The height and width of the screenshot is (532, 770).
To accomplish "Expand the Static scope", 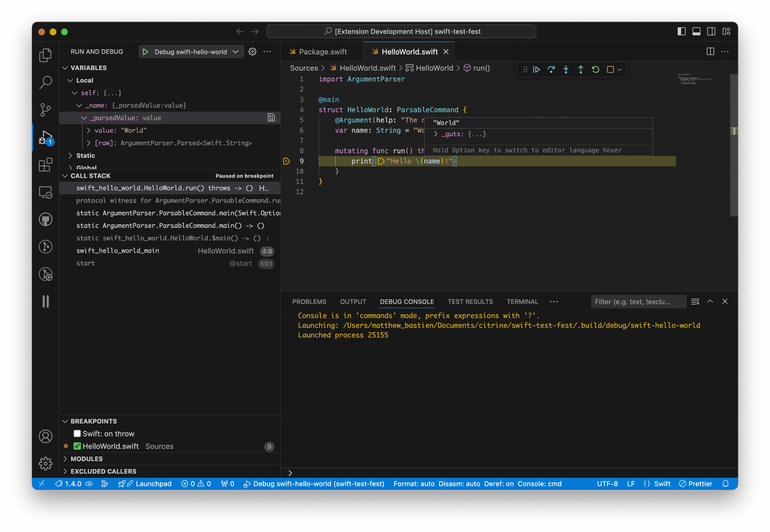I will coord(70,155).
